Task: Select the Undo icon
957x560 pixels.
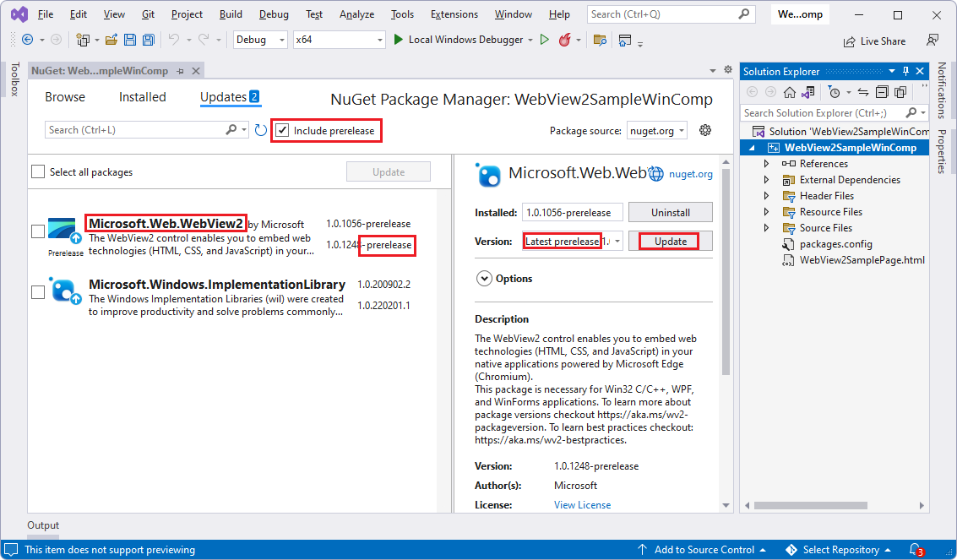Action: coord(176,39)
